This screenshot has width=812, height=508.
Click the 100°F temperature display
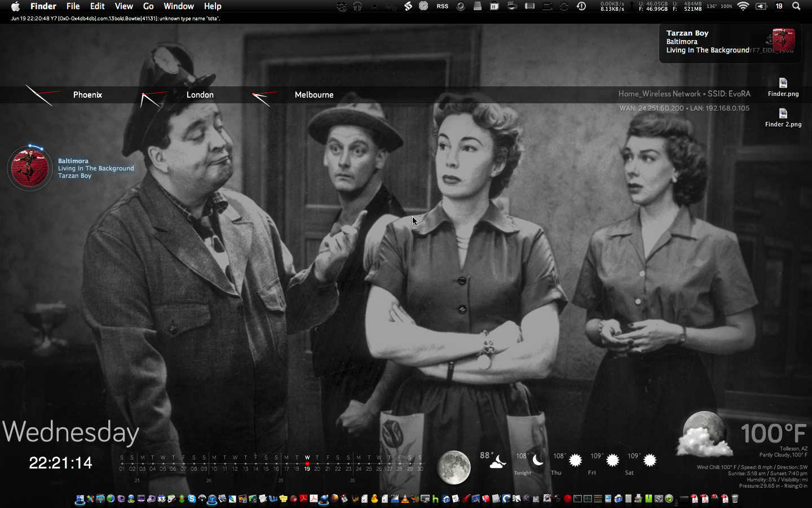click(x=773, y=433)
